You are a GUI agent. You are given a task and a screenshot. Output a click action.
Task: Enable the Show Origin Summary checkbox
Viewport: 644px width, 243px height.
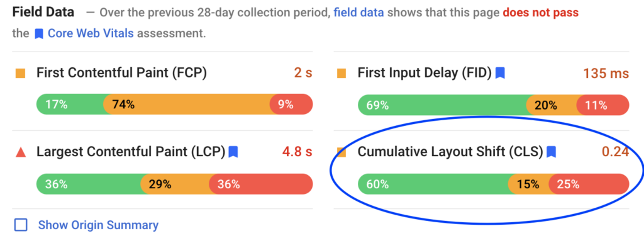[21, 225]
